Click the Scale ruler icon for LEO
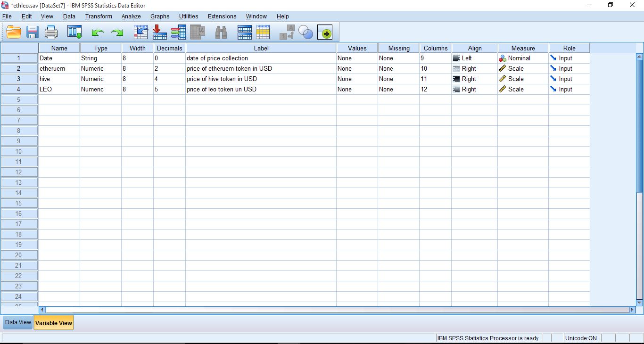The image size is (644, 344). [503, 90]
